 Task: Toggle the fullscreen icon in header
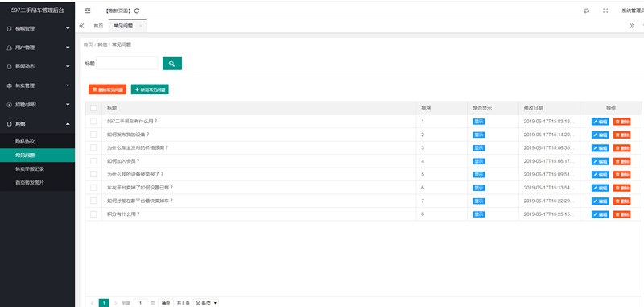click(605, 10)
